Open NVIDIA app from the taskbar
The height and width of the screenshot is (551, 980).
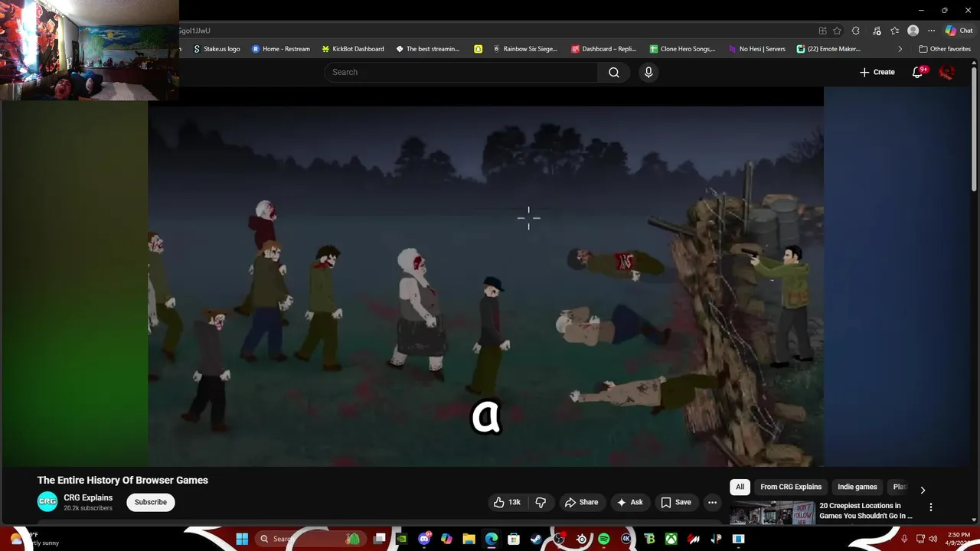pyautogui.click(x=401, y=539)
